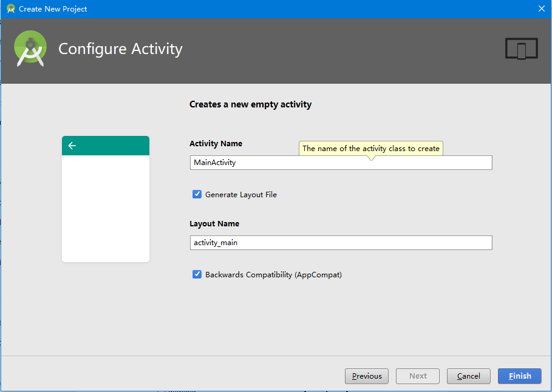Focus the Layout Name field containing activity_main
The height and width of the screenshot is (392, 552).
341,243
